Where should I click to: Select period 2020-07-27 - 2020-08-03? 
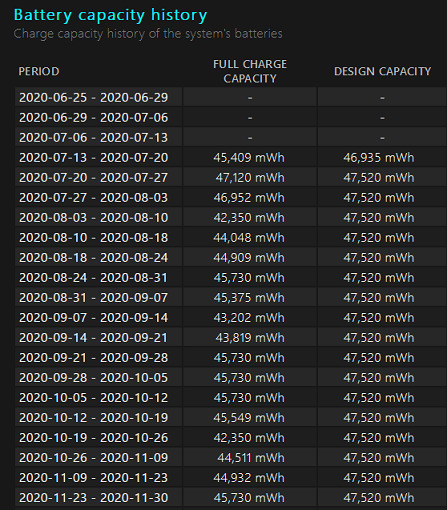94,198
